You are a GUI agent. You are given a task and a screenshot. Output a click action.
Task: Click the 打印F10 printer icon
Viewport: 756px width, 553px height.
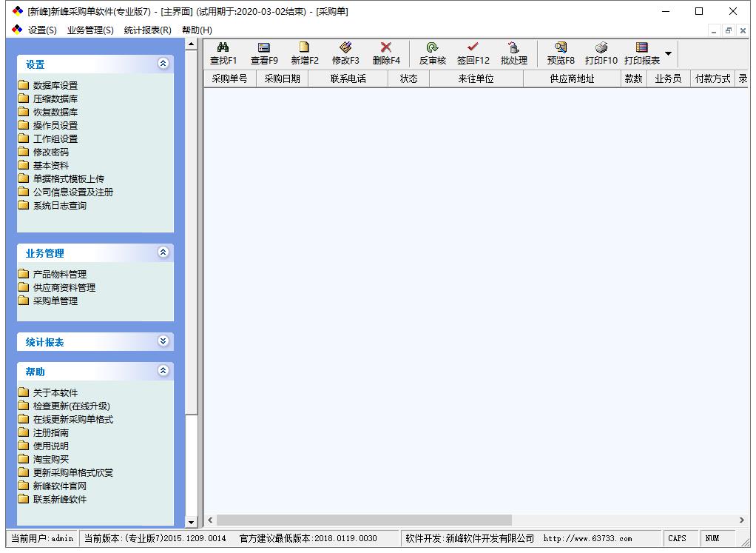coord(601,47)
